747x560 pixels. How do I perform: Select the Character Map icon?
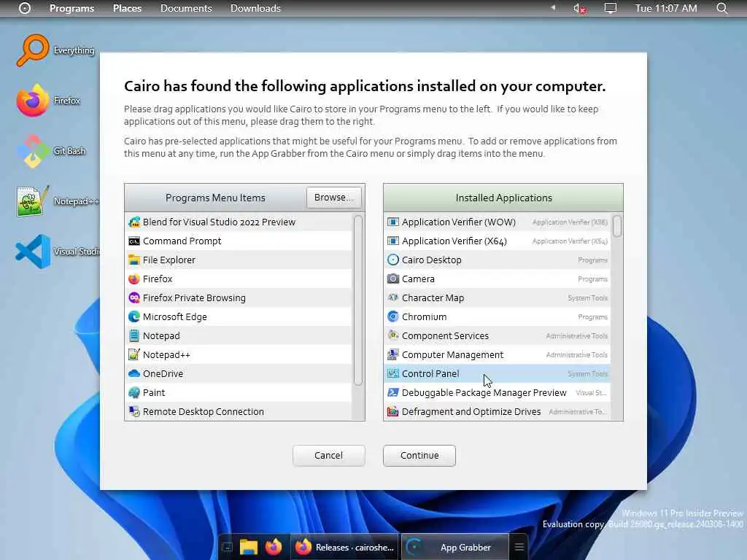393,297
